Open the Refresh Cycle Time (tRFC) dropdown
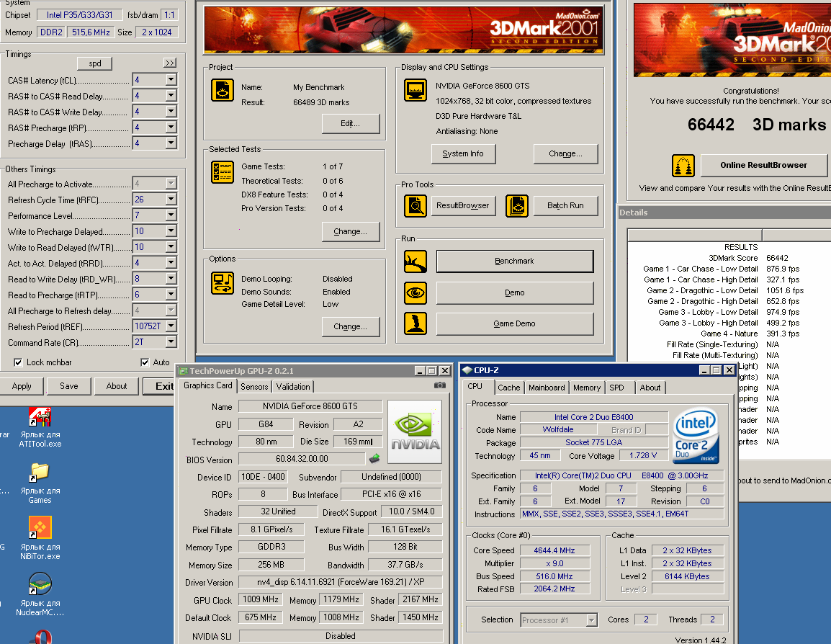This screenshot has width=831, height=644. click(171, 200)
